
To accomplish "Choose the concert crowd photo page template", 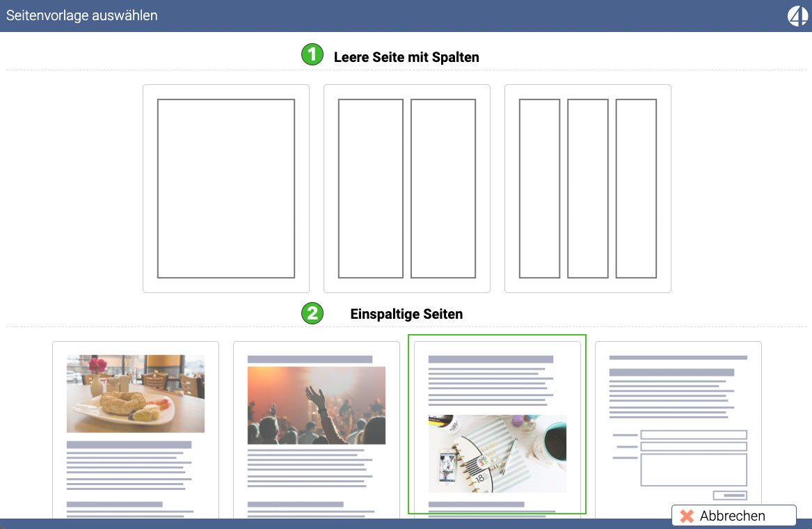I will (317, 429).
